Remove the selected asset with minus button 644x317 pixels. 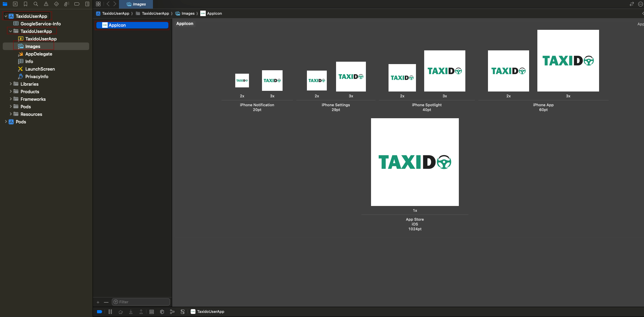point(106,302)
